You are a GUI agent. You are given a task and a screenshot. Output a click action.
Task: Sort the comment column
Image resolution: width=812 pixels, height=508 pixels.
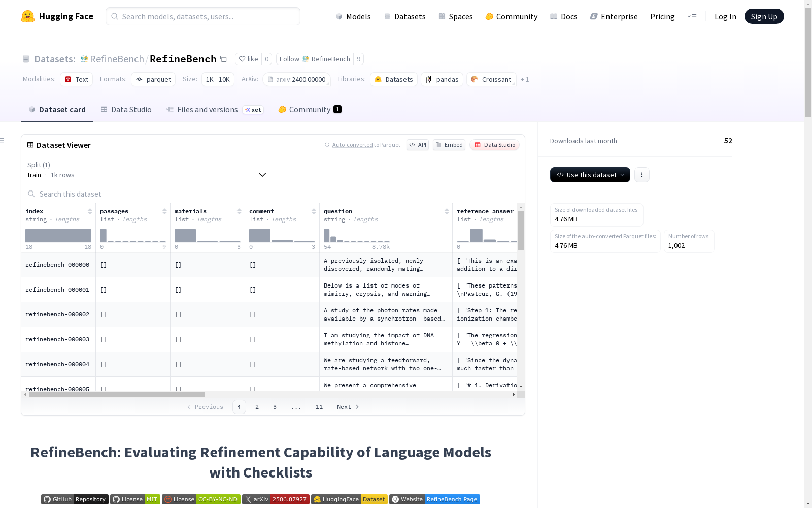pos(314,211)
